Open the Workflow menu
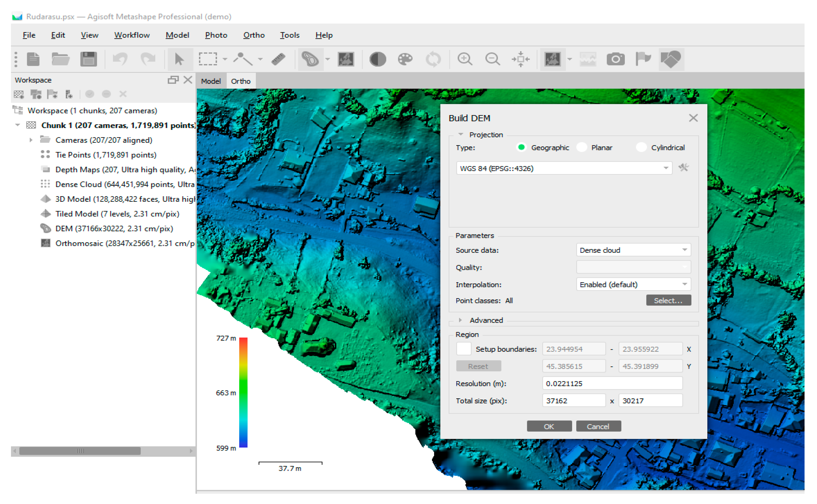The image size is (817, 504). (x=132, y=35)
